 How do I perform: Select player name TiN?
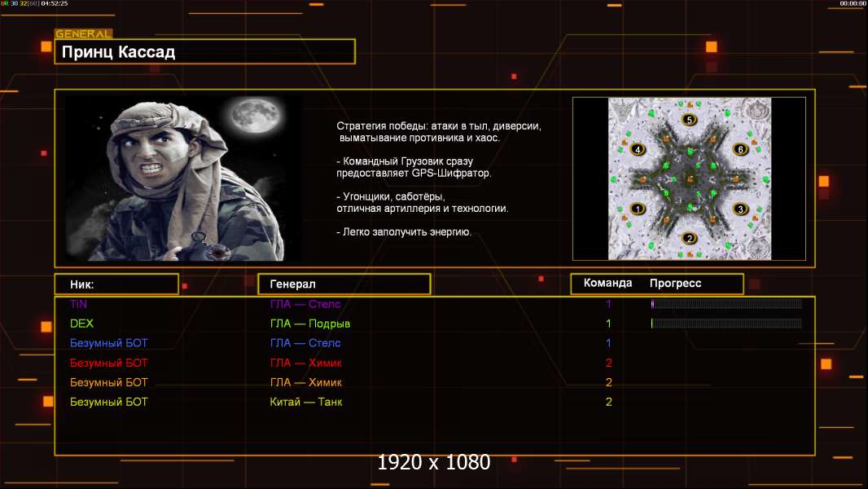pyautogui.click(x=79, y=304)
